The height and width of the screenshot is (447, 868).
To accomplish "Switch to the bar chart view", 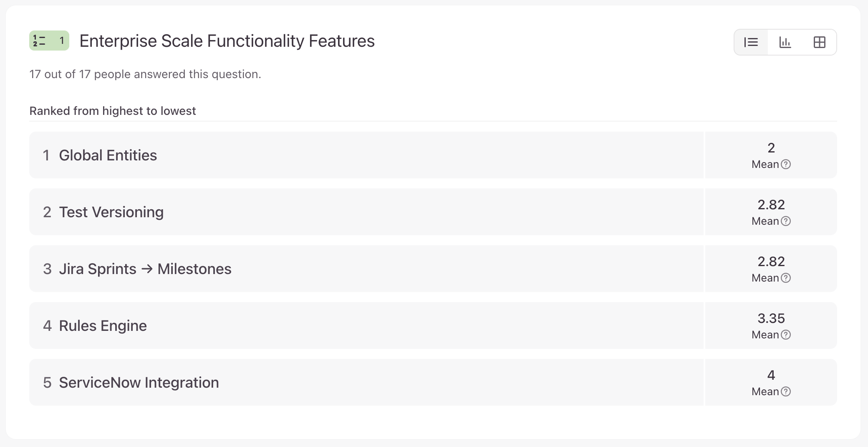I will [785, 42].
